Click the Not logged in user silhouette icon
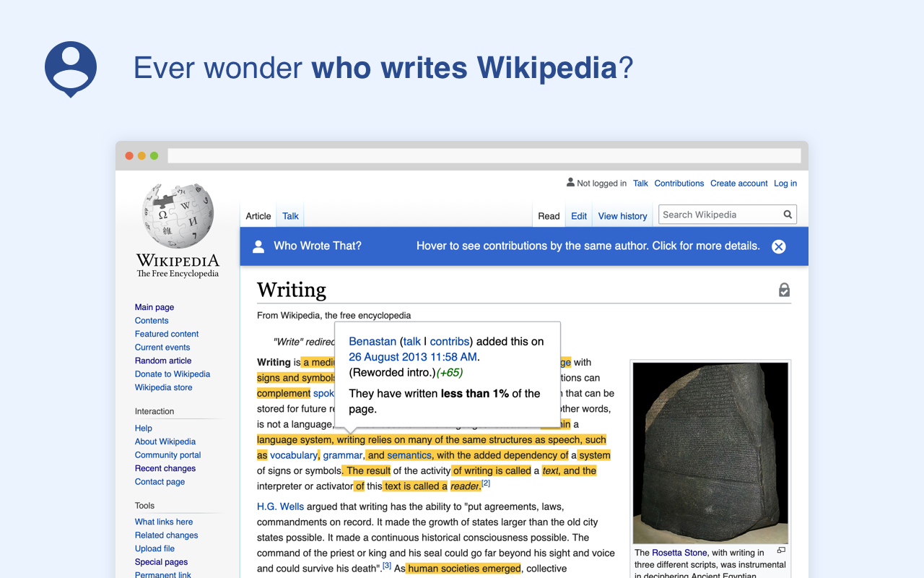This screenshot has height=578, width=924. pyautogui.click(x=570, y=183)
